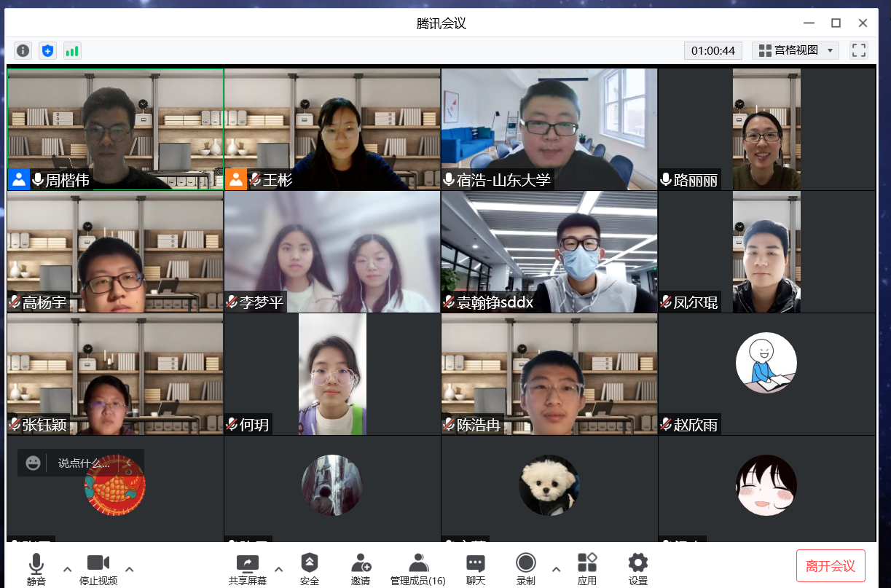Expand video options arrow beside 停止视频
Viewport: 891px width, 588px height.
130,568
